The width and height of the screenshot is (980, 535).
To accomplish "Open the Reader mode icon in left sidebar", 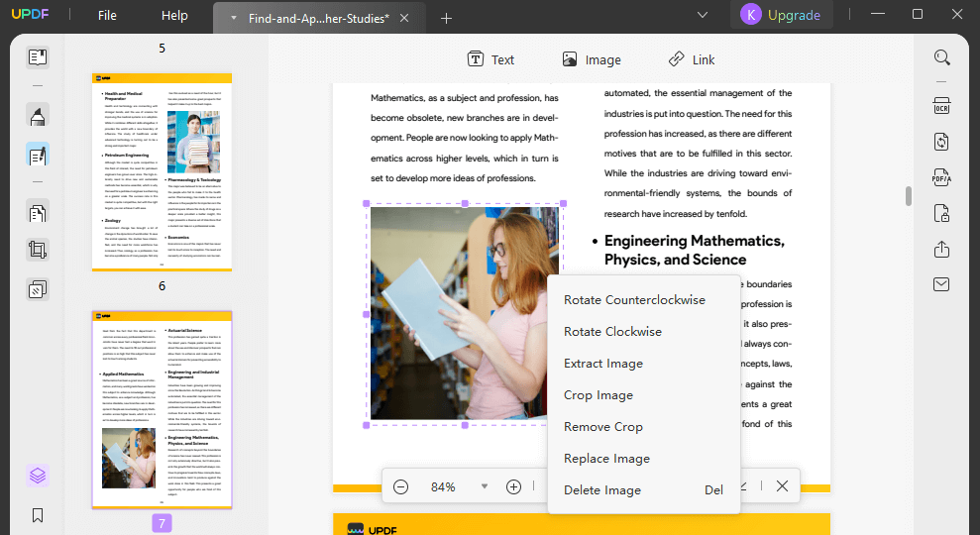I will pyautogui.click(x=38, y=57).
